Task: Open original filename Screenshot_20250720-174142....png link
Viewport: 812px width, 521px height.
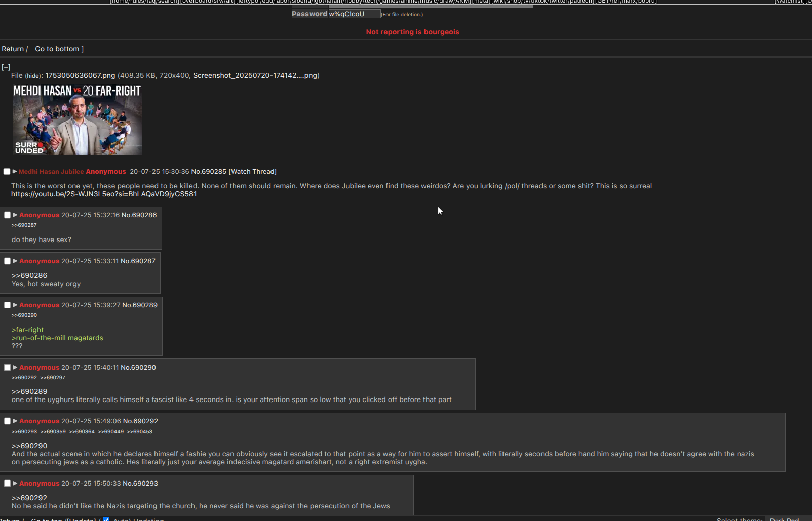Action: (x=255, y=75)
